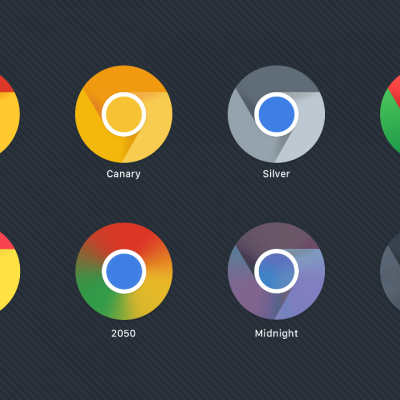Click the blue center of 2050 icon
The image size is (400, 400).
[124, 271]
